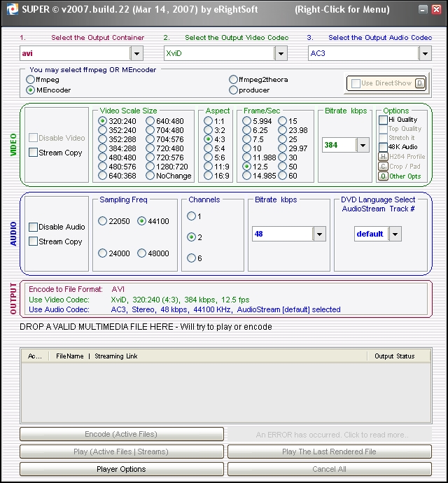Select 1280:720 video scale size
The image size is (448, 483).
point(150,167)
